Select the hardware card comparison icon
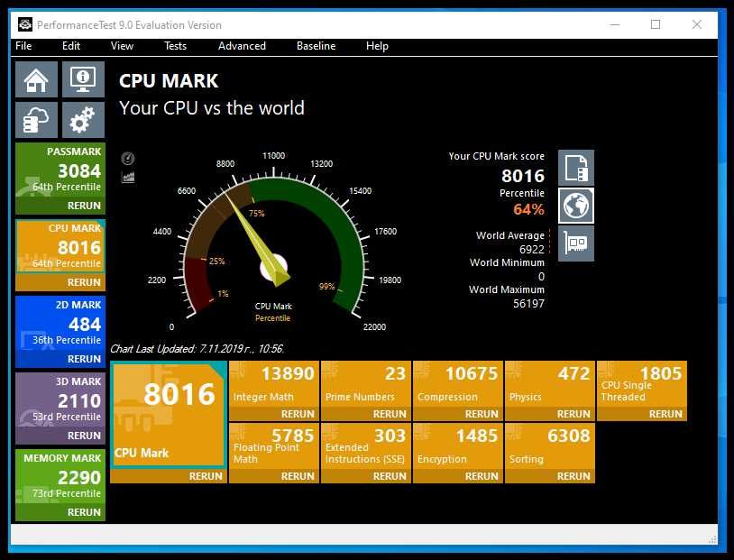The image size is (734, 560). pyautogui.click(x=576, y=243)
